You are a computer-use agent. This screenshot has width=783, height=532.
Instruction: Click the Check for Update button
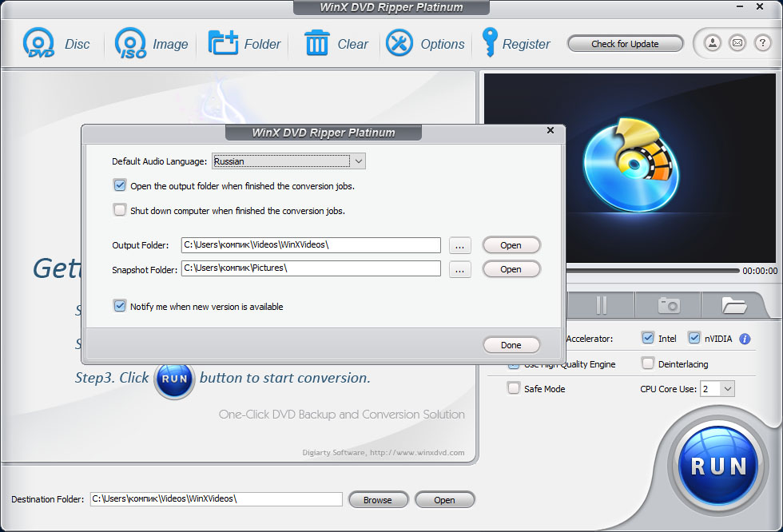[625, 44]
